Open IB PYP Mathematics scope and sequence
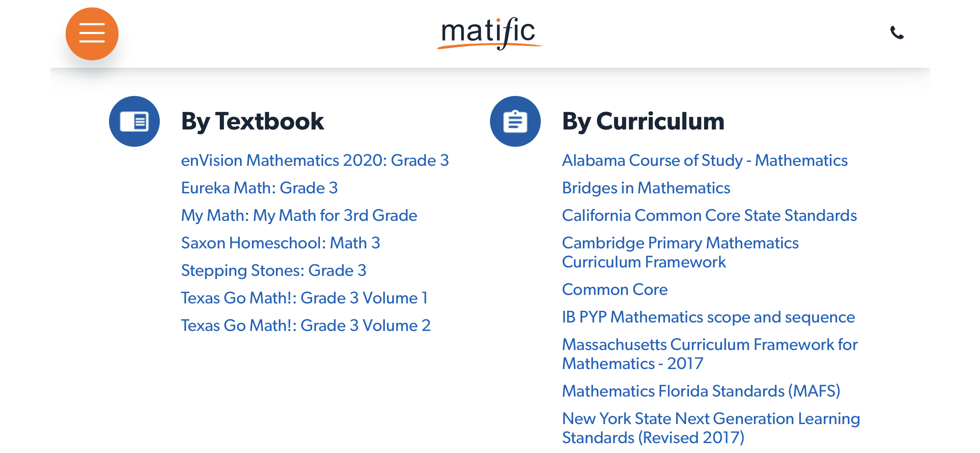 click(708, 317)
